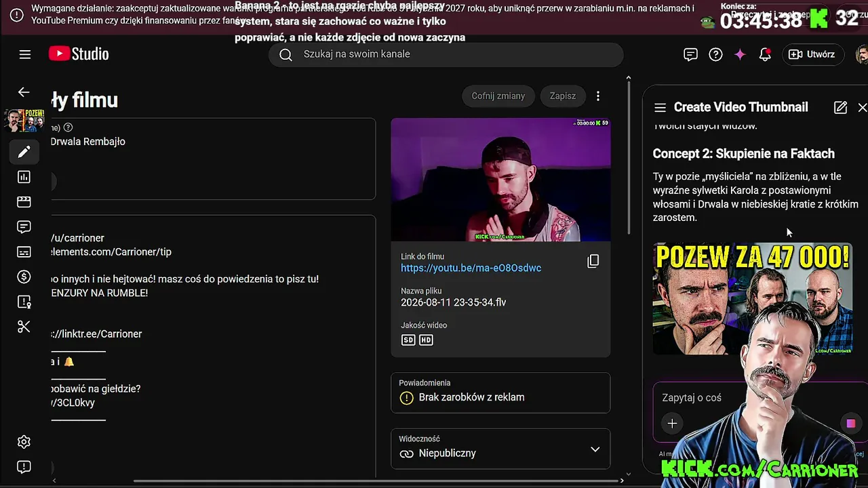
Task: Click the video preview player
Action: 500,180
